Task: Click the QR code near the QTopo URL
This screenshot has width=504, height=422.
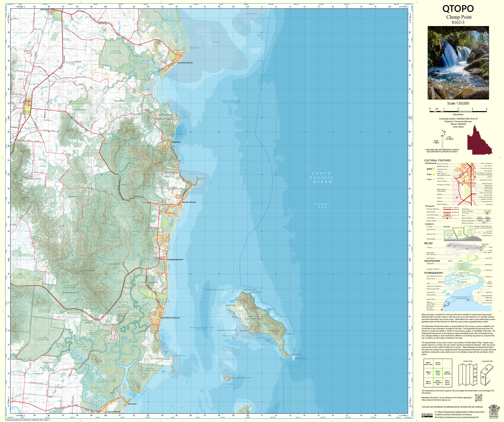Action: tap(478, 397)
